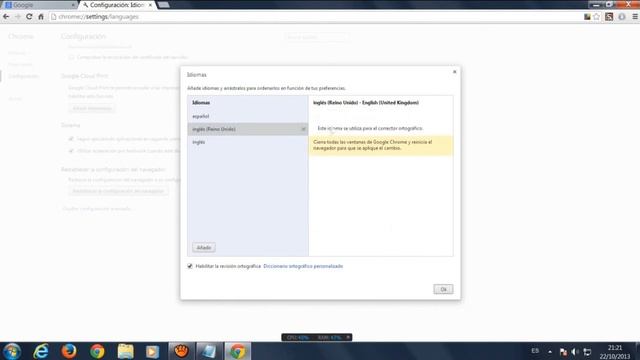
Task: Select español in the languages list
Action: (248, 116)
